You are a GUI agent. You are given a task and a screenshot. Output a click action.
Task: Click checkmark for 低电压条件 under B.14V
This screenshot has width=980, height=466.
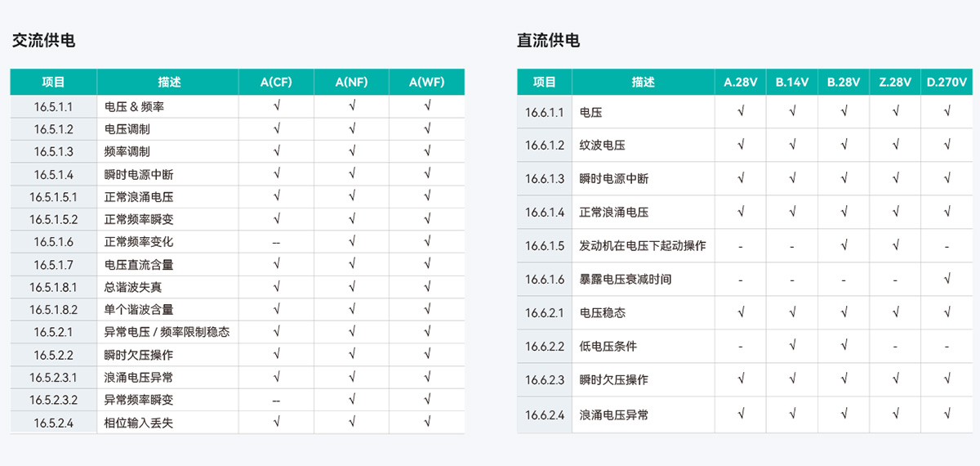point(792,346)
